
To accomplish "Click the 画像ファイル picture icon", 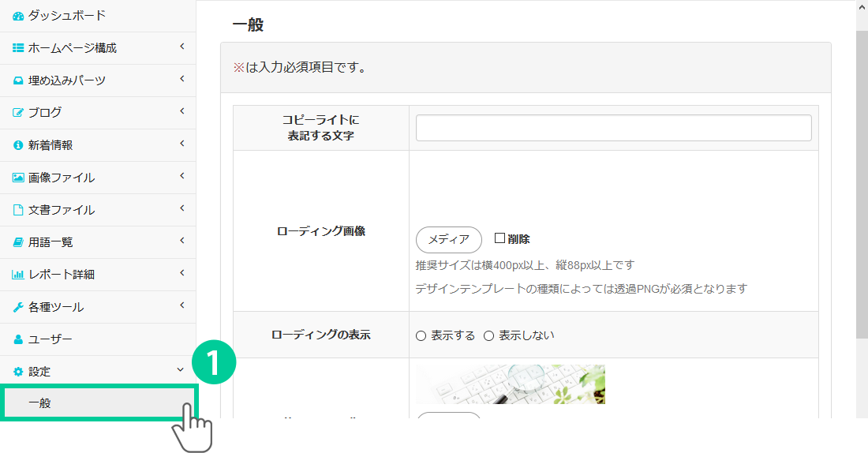I will 18,178.
